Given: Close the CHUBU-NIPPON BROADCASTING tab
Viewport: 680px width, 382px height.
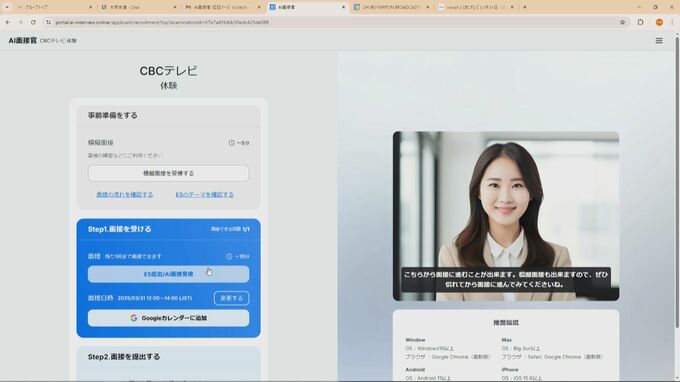Looking at the screenshot, I should pyautogui.click(x=428, y=7).
